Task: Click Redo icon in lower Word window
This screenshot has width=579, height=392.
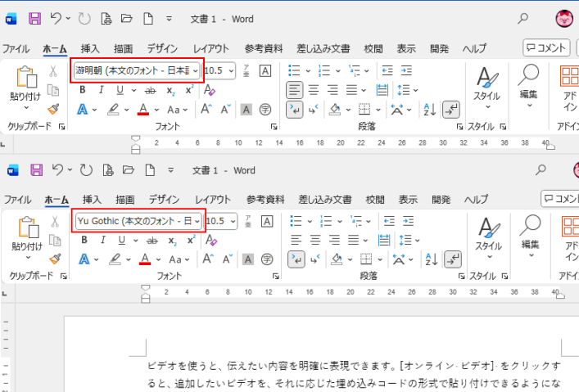Action: (x=86, y=170)
